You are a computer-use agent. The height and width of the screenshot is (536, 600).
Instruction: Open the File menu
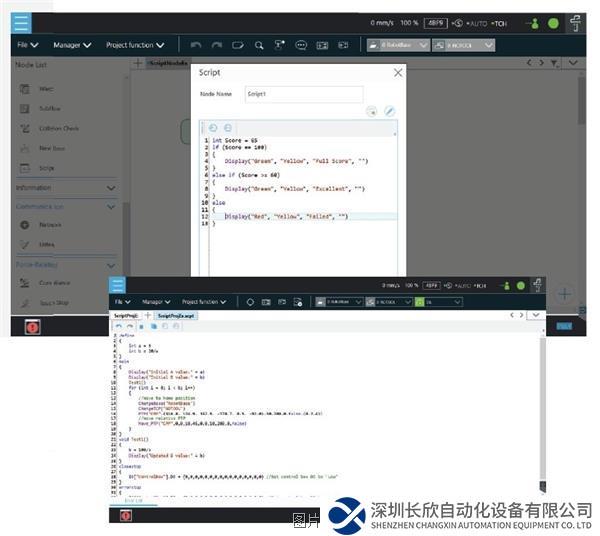tap(27, 45)
